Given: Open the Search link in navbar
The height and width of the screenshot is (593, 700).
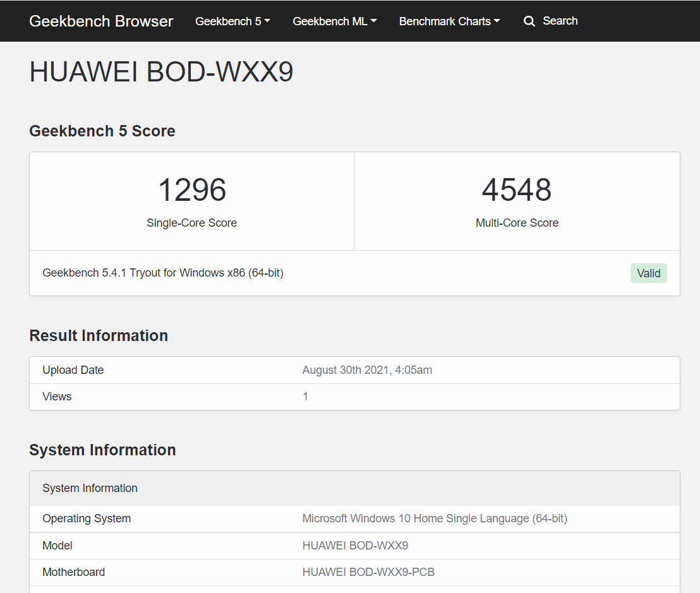Looking at the screenshot, I should click(x=560, y=21).
